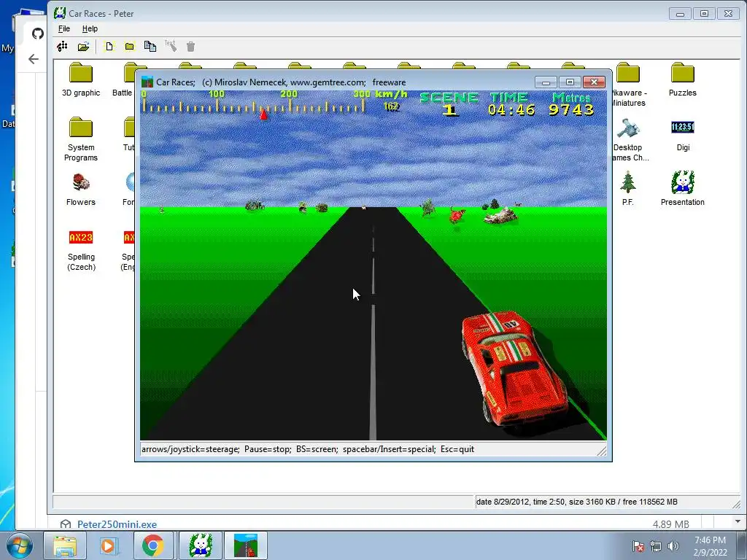
Task: Select the Battle folder
Action: (x=123, y=79)
